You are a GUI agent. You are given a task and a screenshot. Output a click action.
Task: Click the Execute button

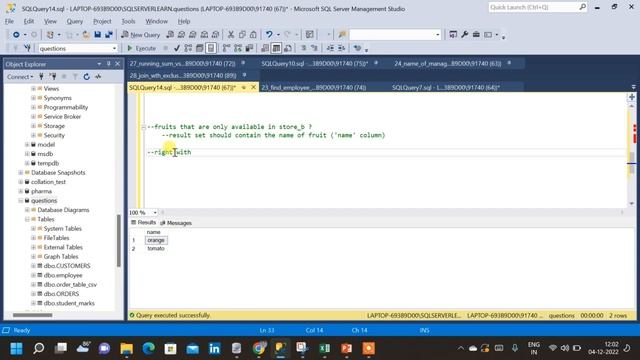(x=141, y=48)
